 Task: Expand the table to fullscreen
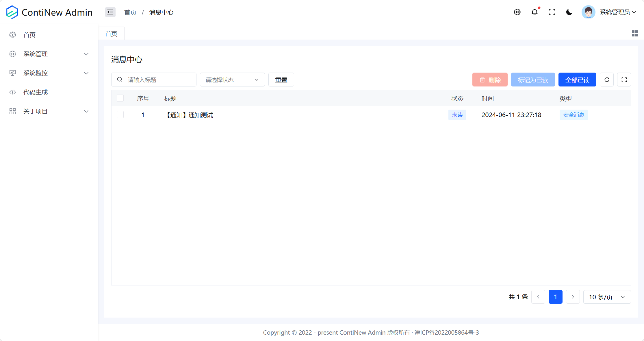point(624,80)
